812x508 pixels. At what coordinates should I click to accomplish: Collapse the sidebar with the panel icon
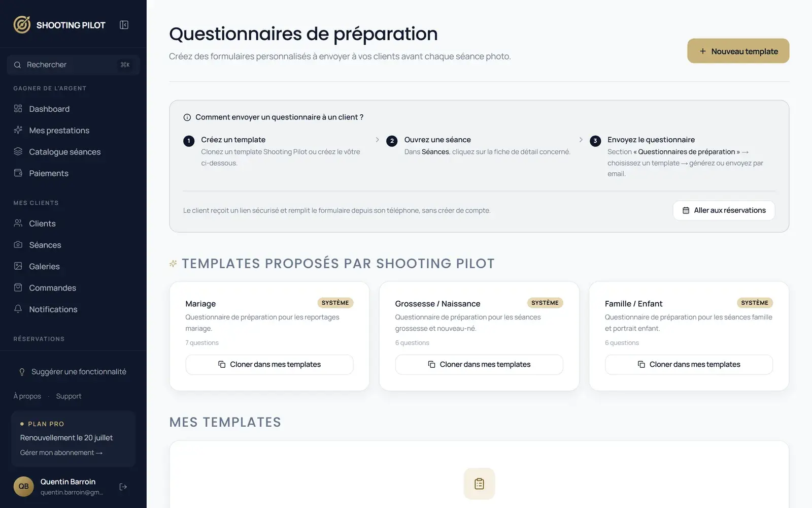124,25
